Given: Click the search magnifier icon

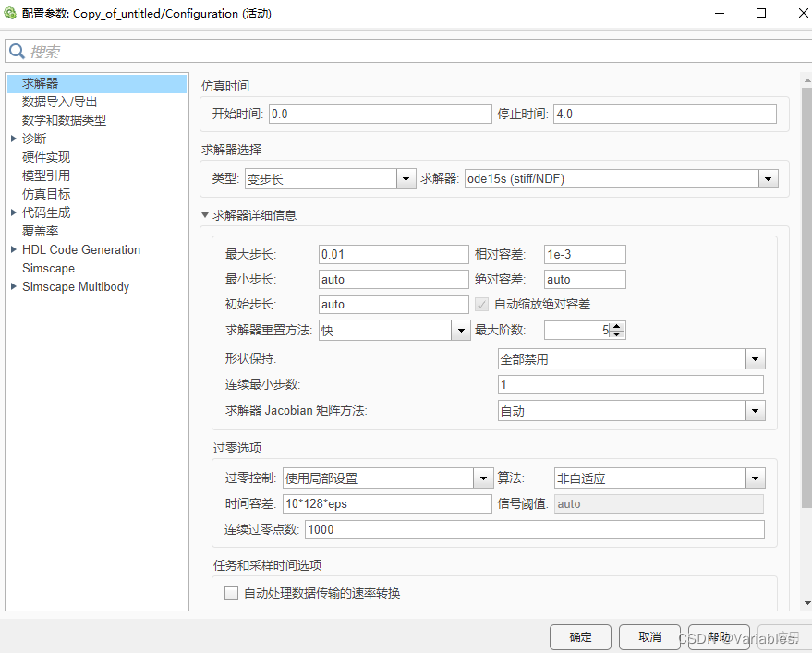Looking at the screenshot, I should pos(16,52).
